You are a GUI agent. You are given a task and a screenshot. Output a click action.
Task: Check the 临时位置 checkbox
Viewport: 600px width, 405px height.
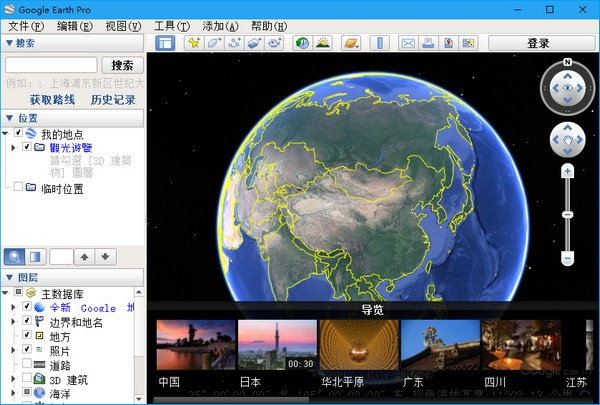click(18, 187)
